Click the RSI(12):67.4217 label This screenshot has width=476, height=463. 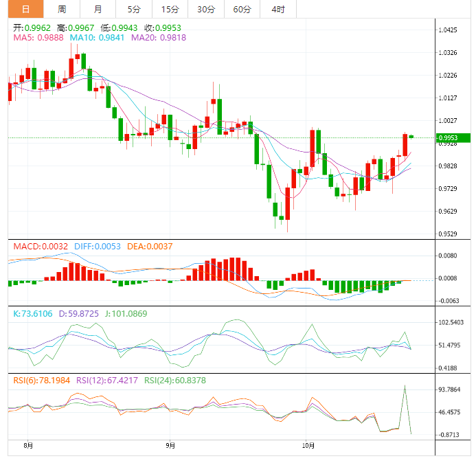[x=107, y=381]
